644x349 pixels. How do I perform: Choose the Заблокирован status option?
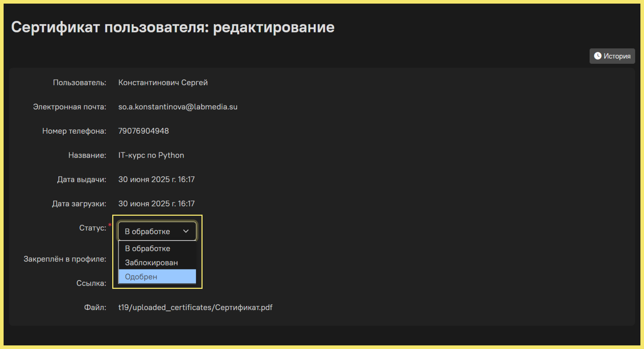(157, 263)
